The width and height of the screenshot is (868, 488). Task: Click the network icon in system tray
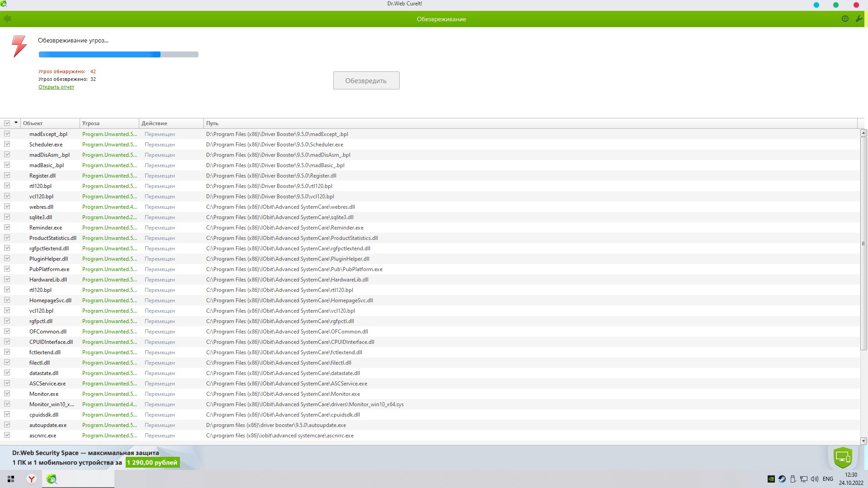pyautogui.click(x=804, y=479)
